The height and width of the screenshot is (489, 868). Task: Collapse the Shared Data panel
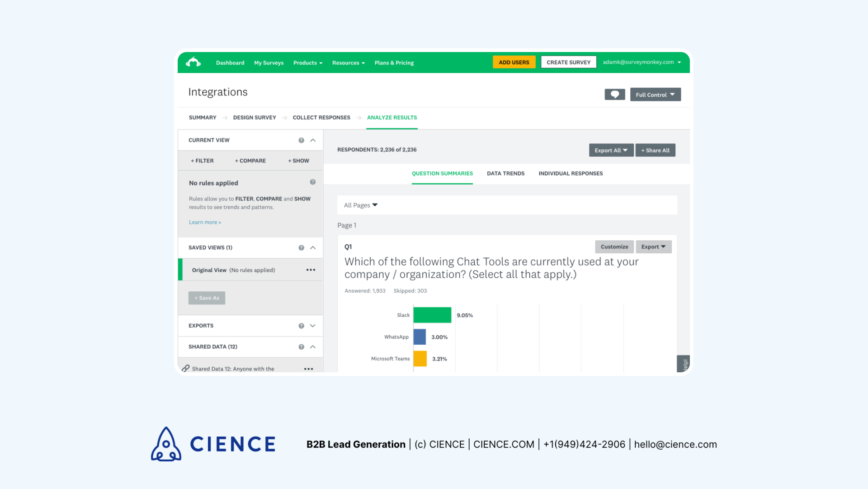[x=314, y=347]
